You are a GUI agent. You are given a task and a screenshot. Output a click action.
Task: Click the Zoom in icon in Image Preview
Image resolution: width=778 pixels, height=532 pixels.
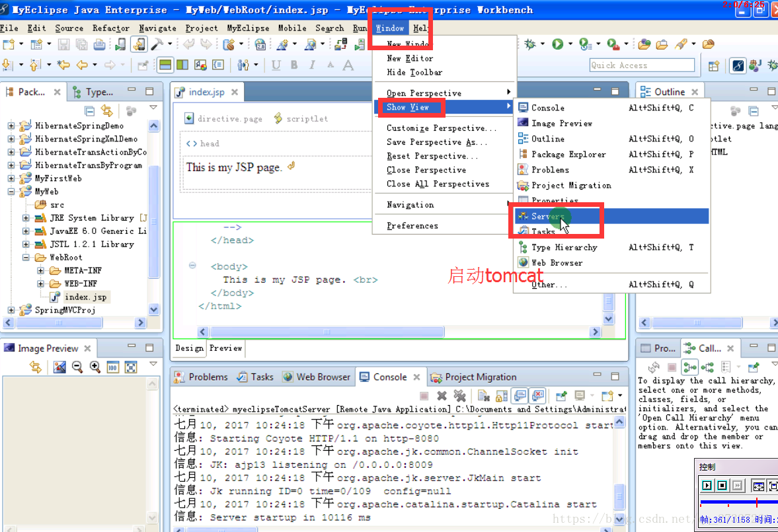tap(95, 367)
